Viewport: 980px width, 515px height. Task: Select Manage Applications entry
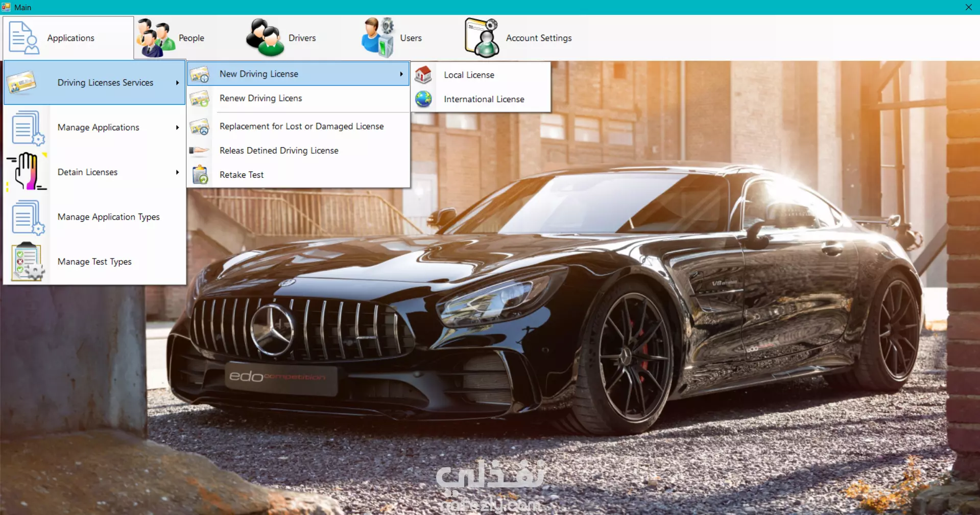(94, 127)
